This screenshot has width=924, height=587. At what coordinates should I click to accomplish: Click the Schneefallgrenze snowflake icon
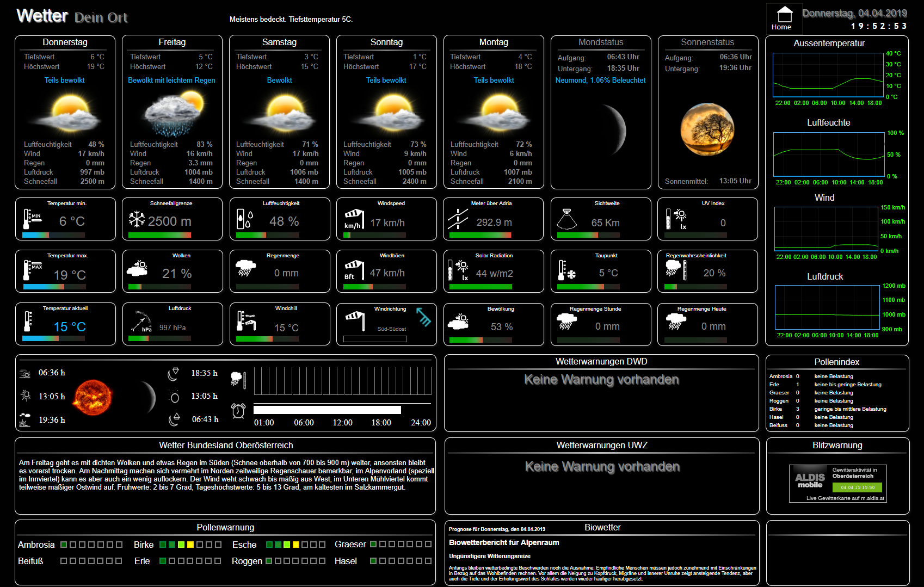(x=137, y=219)
